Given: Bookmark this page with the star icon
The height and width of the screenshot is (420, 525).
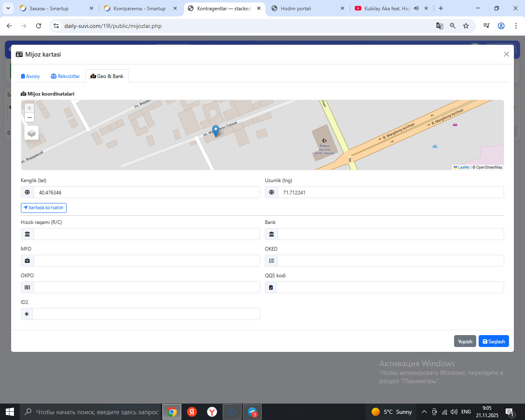Looking at the screenshot, I should tap(466, 26).
